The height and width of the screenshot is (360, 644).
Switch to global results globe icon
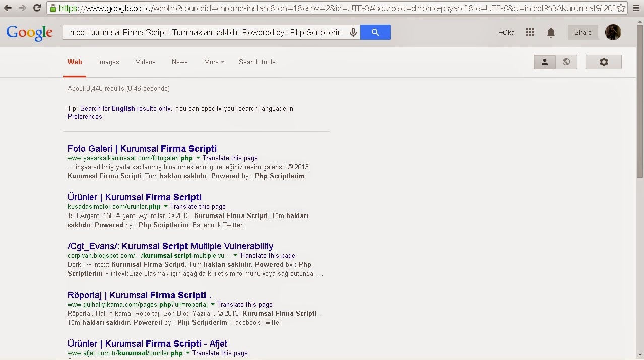pyautogui.click(x=566, y=62)
